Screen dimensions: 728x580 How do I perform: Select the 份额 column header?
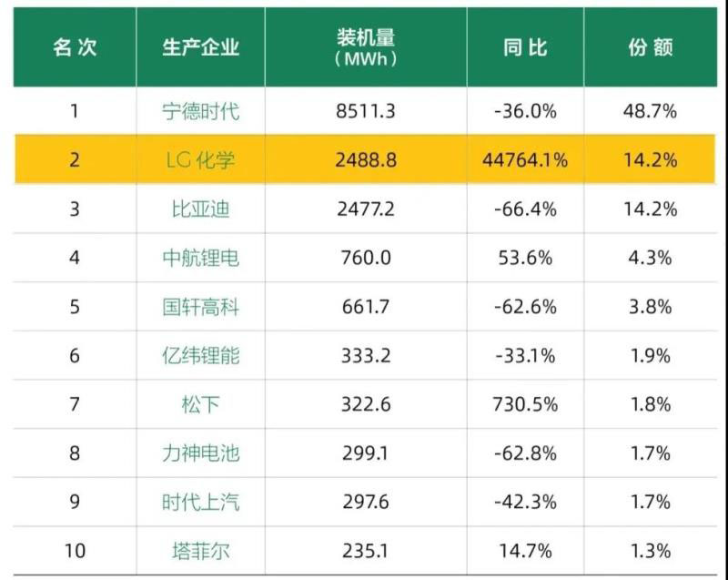[652, 48]
